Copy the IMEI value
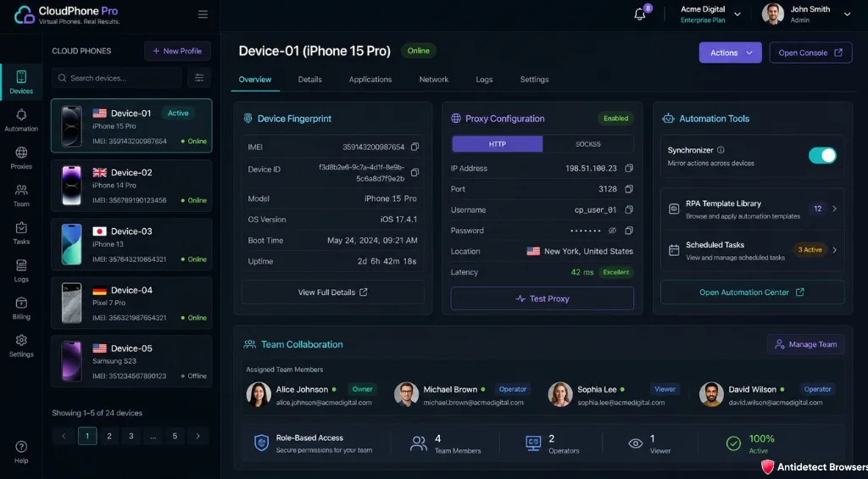868x479 pixels. [415, 147]
